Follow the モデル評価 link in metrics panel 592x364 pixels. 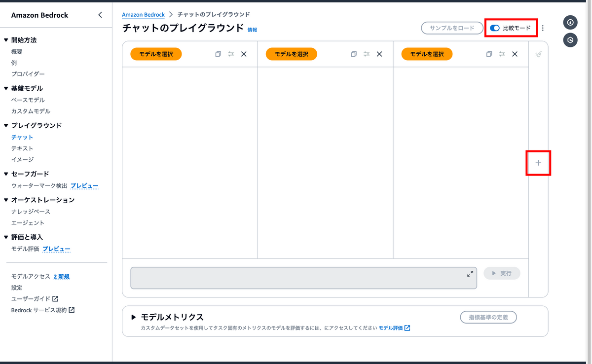pos(394,328)
